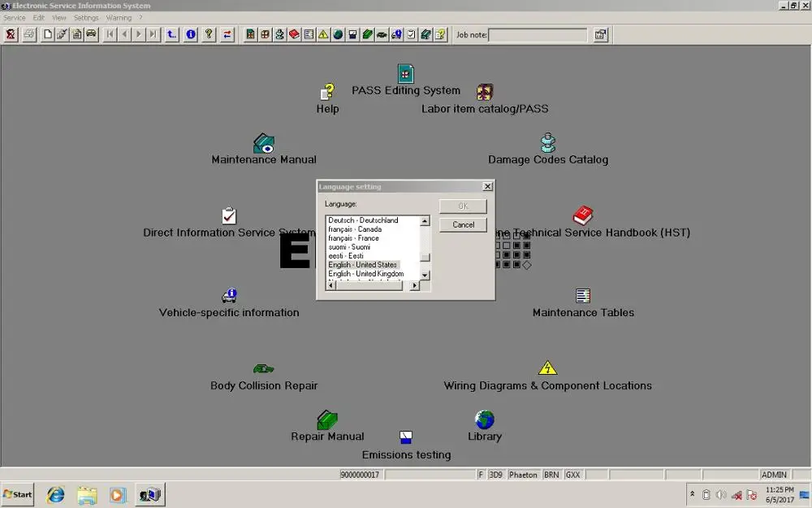
Task: Click the next page arrow in toolbar
Action: click(139, 35)
